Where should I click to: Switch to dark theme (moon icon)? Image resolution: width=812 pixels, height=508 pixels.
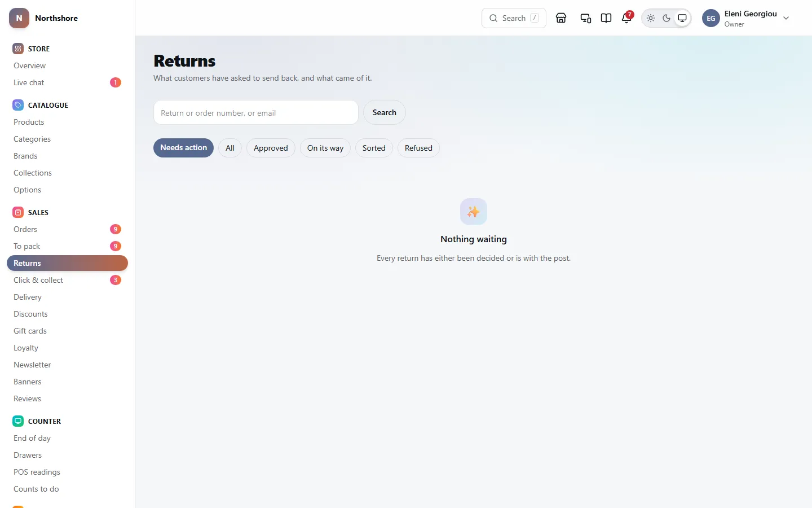(x=667, y=18)
